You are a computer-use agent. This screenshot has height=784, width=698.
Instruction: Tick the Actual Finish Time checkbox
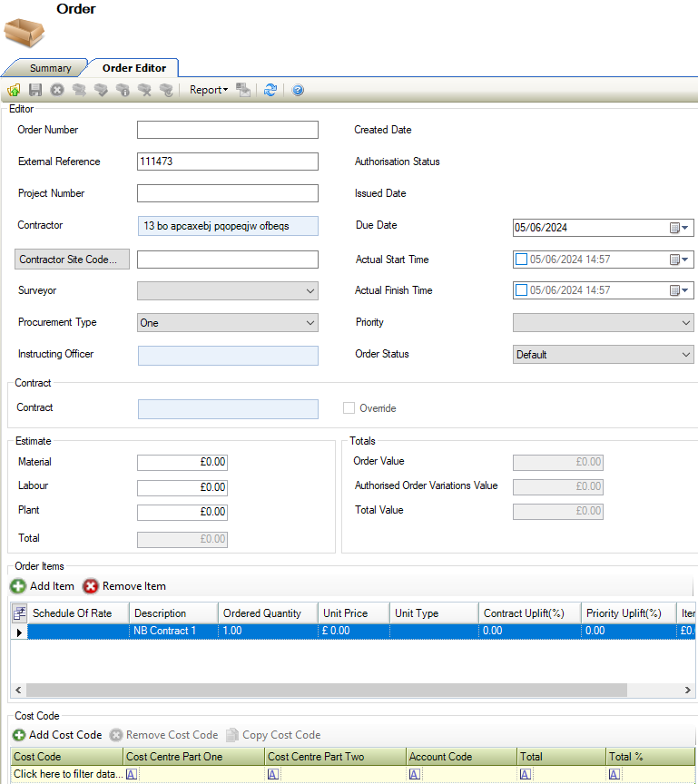(x=521, y=290)
